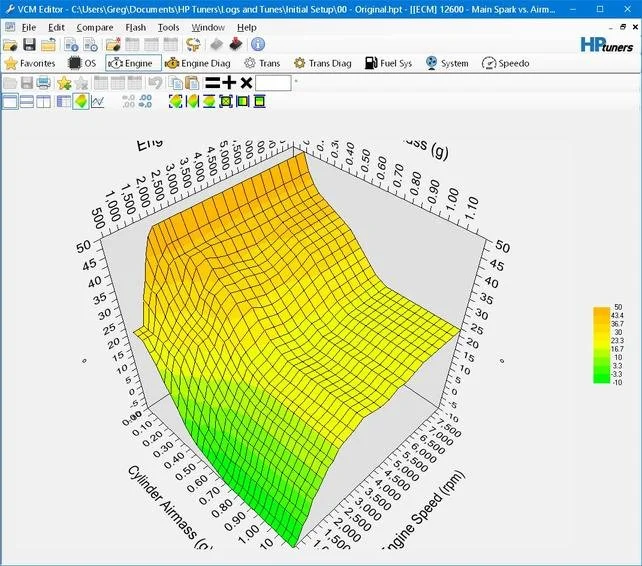
Task: Click third 3D chart flat view icon
Action: coord(209,102)
